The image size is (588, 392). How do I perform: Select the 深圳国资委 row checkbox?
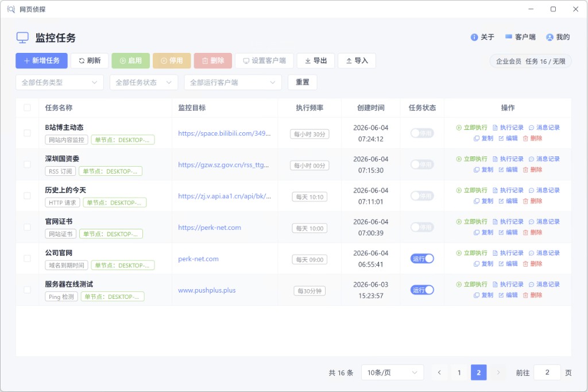tap(27, 164)
